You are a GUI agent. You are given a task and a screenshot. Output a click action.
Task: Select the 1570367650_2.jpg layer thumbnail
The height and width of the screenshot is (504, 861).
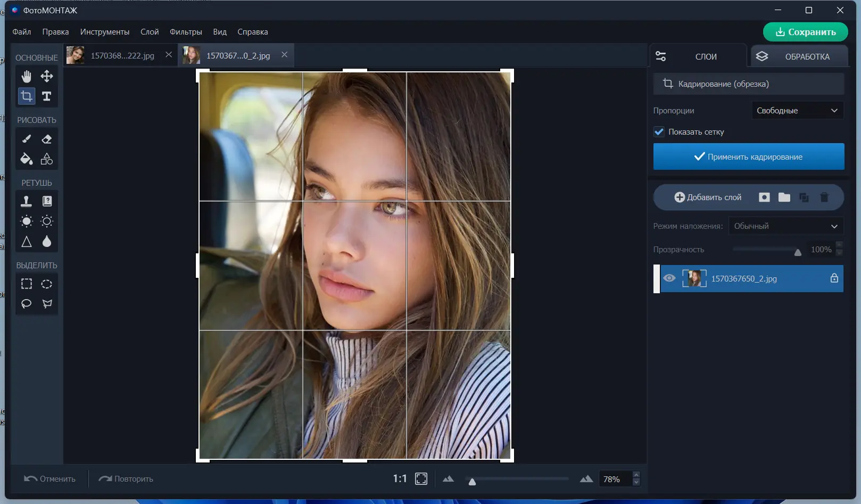pyautogui.click(x=694, y=278)
